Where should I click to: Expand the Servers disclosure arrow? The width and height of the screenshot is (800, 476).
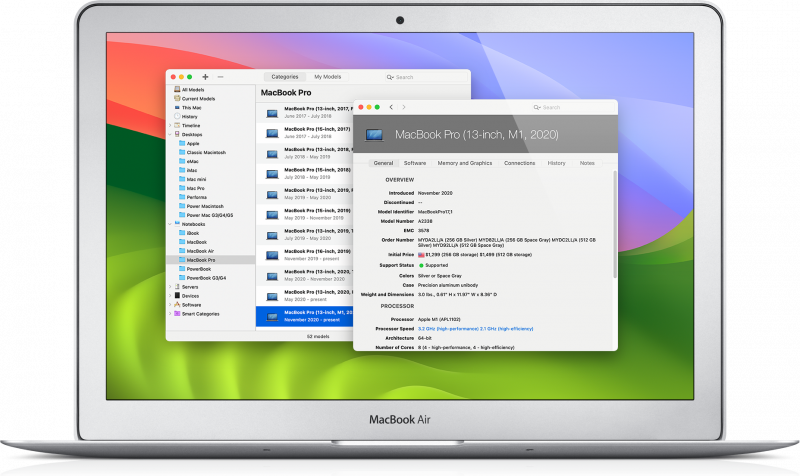pos(170,287)
